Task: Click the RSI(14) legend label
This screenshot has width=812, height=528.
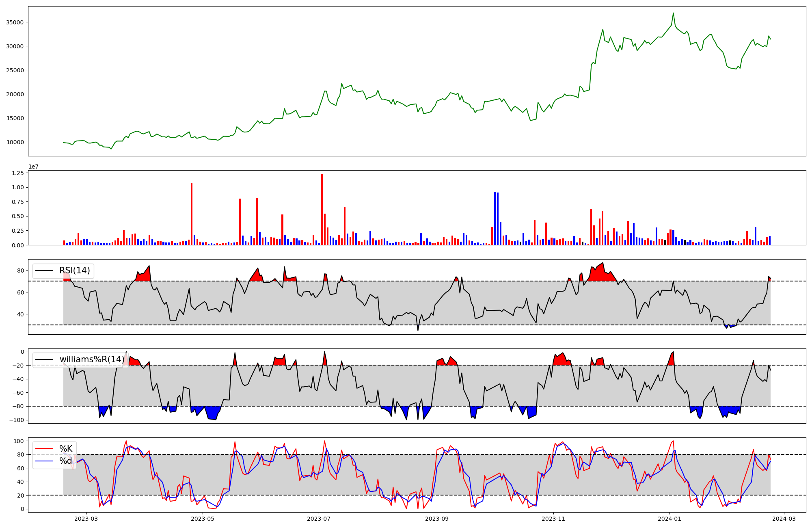Action: 74,270
